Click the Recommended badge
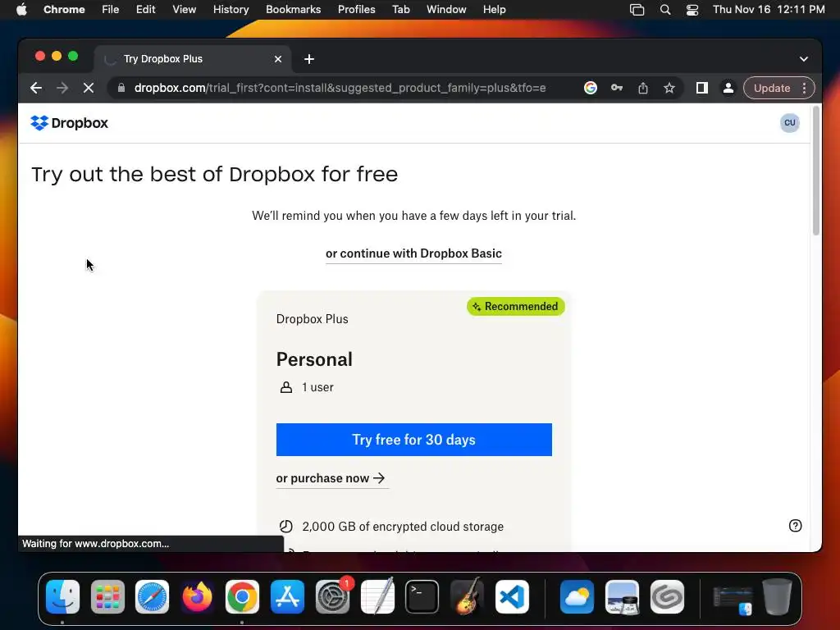This screenshot has height=630, width=840. pos(516,307)
